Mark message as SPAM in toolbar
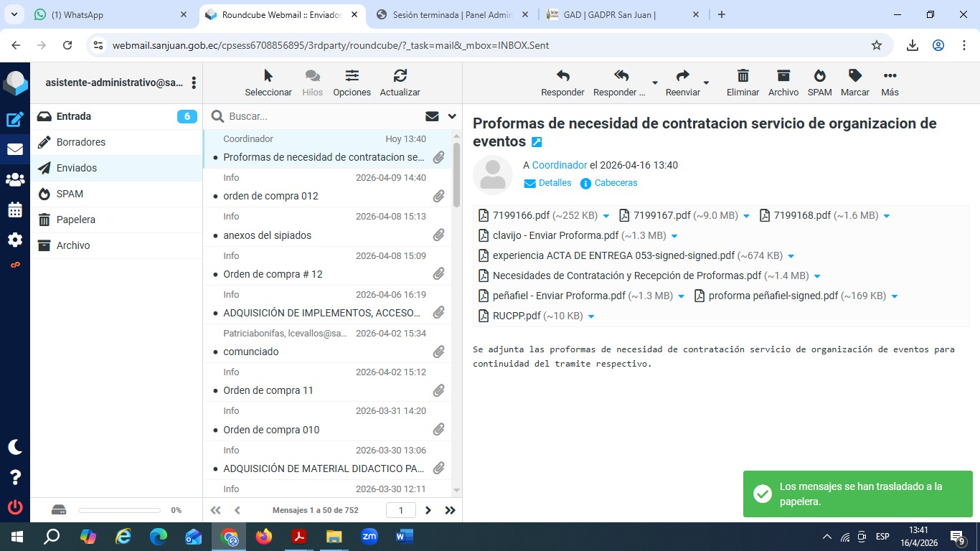The height and width of the screenshot is (551, 980). point(819,76)
